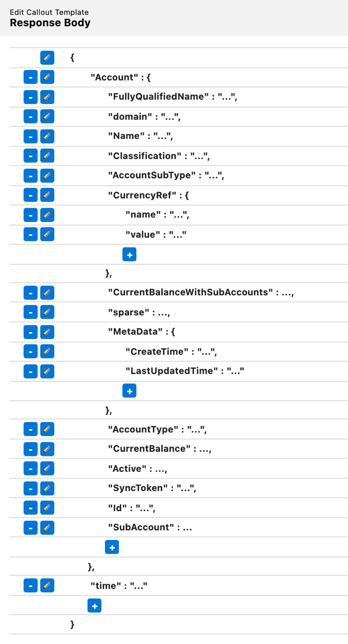Edit the root JSON object with the pencil icon
The image size is (348, 644).
point(47,57)
